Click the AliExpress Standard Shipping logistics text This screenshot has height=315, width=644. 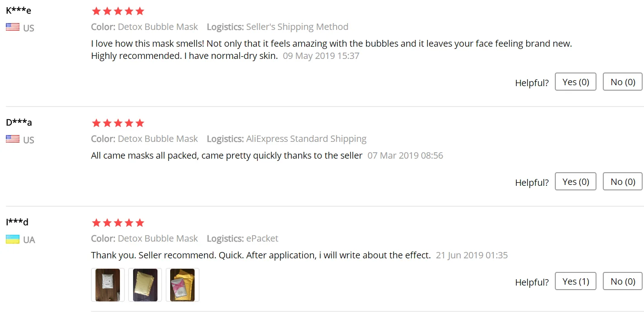[306, 139]
